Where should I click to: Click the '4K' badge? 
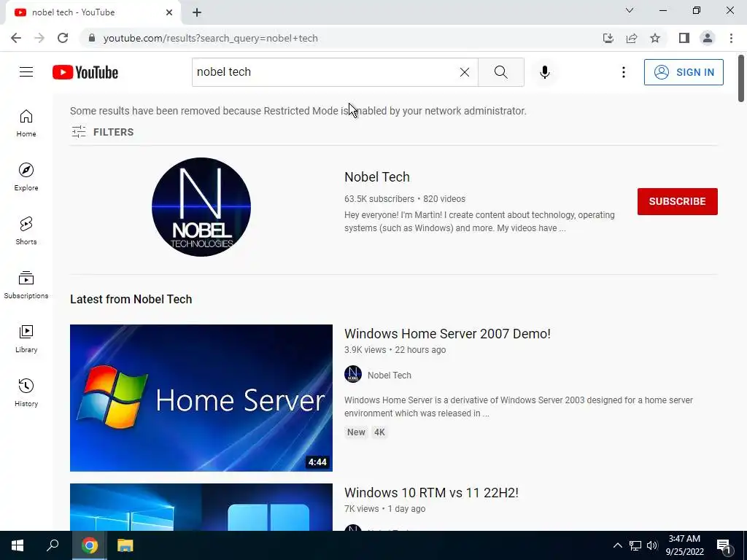[379, 432]
